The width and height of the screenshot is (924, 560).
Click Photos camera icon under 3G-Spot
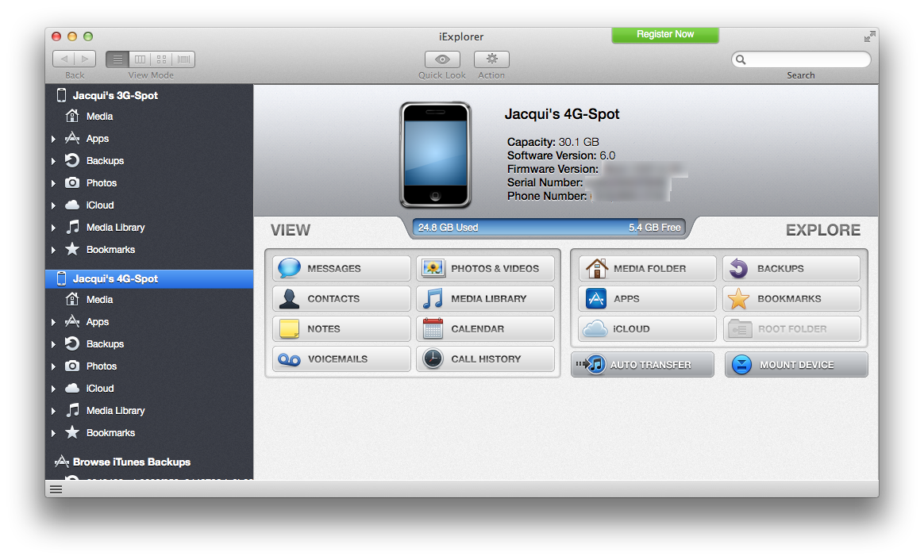tap(72, 182)
